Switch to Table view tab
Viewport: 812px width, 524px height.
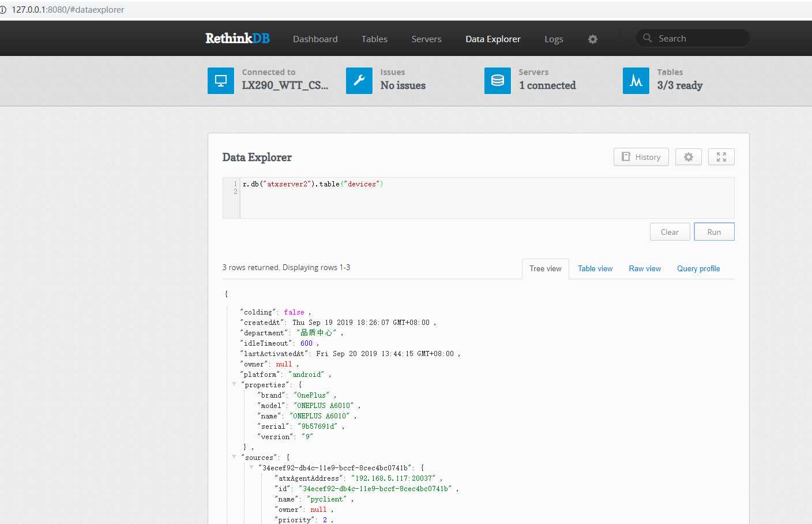[x=595, y=269]
